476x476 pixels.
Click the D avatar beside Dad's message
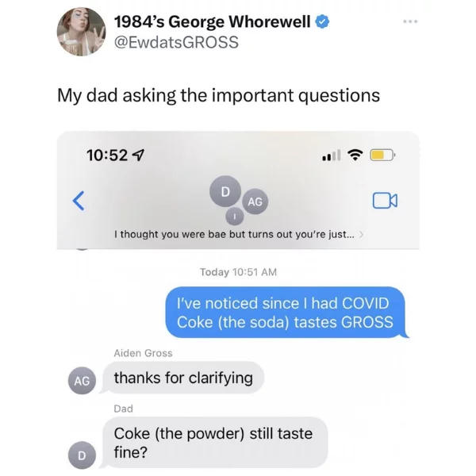(82, 455)
